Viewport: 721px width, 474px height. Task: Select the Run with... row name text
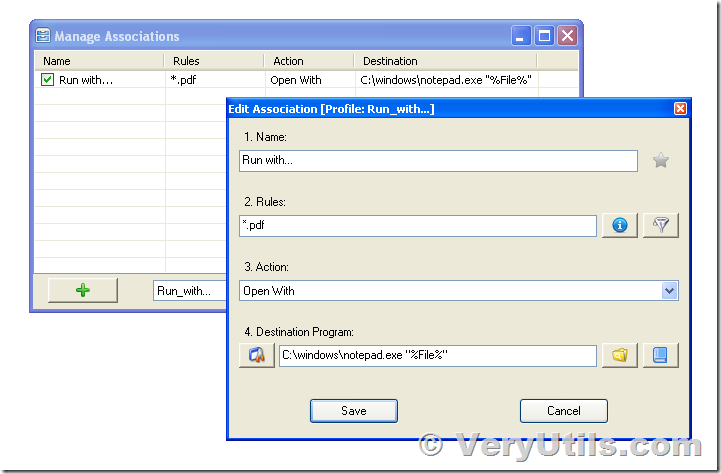tap(86, 80)
